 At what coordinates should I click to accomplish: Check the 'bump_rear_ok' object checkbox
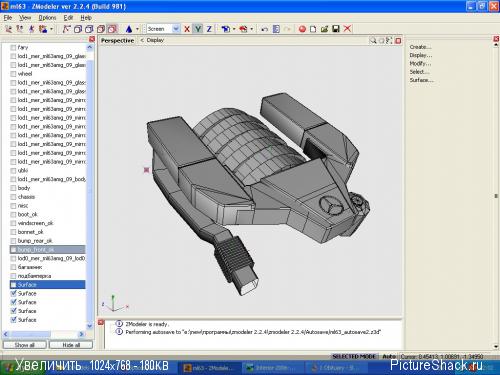[13, 241]
